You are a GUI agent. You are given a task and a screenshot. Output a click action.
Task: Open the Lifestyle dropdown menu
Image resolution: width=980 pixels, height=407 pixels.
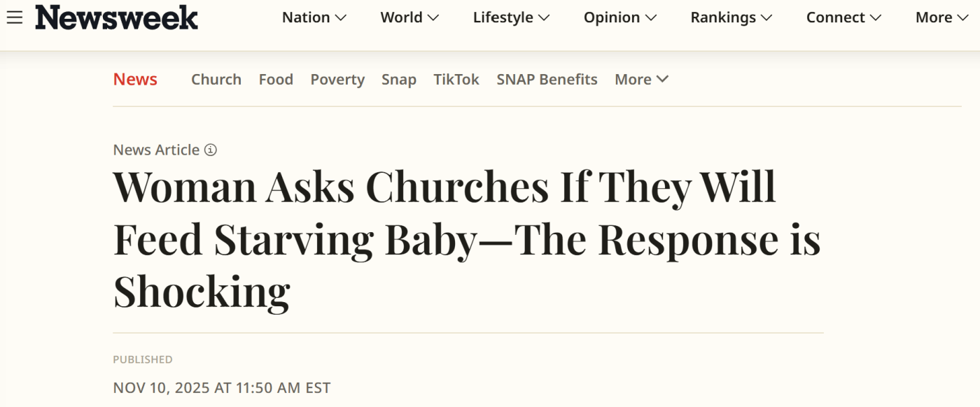[511, 17]
